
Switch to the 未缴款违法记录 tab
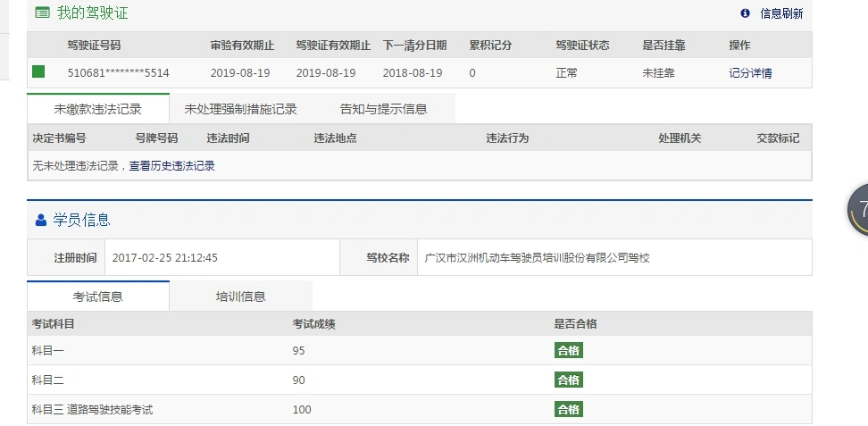point(98,109)
